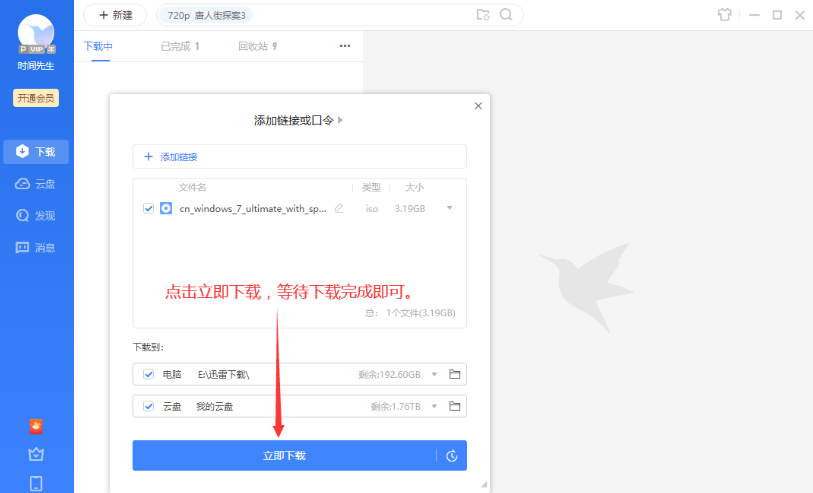
Task: Click the skin/theme shirt icon
Action: coord(725,15)
